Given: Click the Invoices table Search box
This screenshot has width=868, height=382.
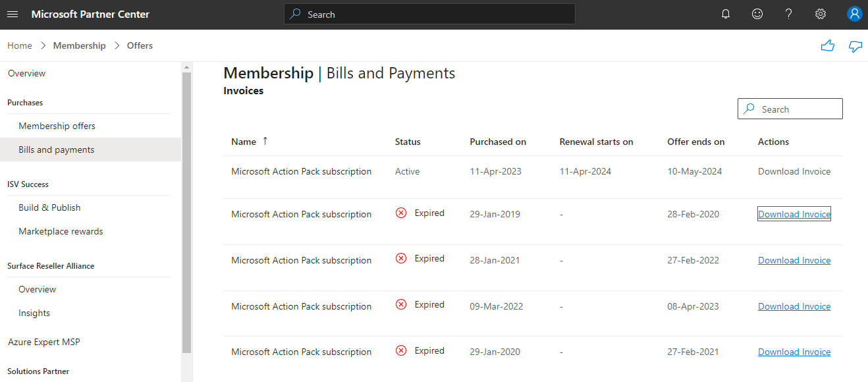Looking at the screenshot, I should [x=790, y=109].
